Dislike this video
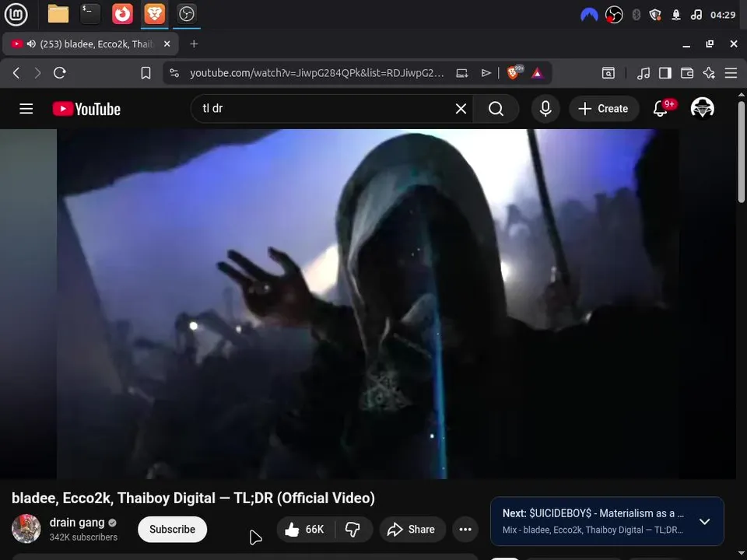The width and height of the screenshot is (747, 560). pyautogui.click(x=353, y=529)
